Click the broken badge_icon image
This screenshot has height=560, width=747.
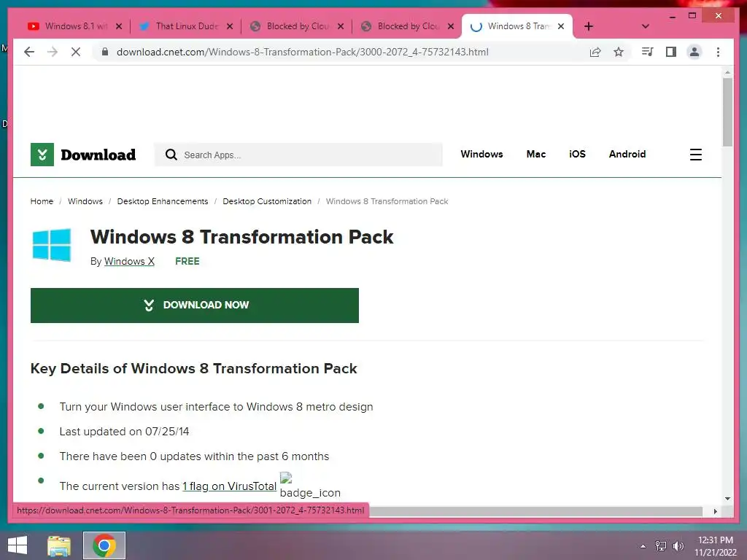coord(309,486)
